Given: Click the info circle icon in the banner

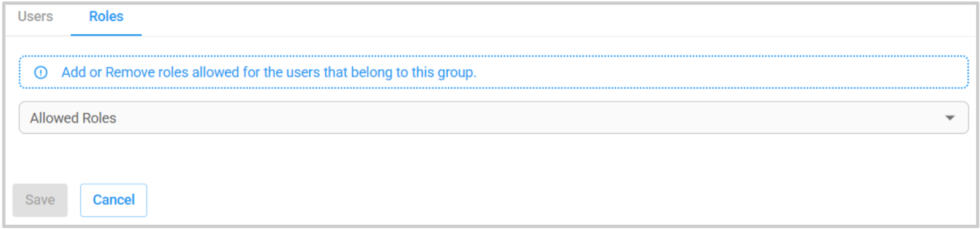Looking at the screenshot, I should [x=41, y=73].
